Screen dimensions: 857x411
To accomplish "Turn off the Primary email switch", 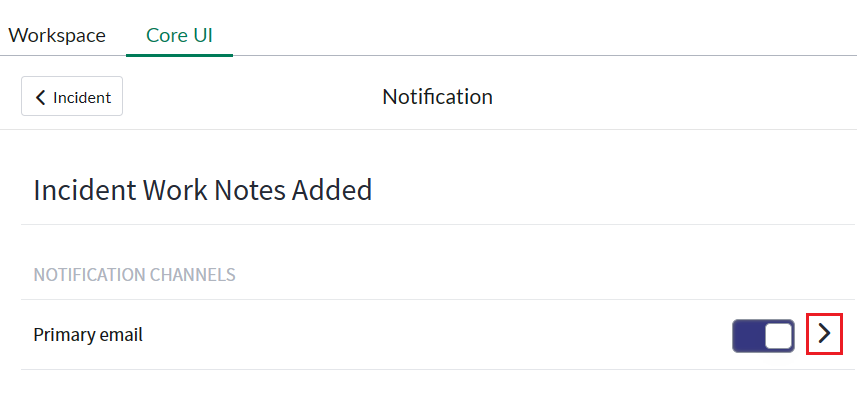I will [763, 336].
